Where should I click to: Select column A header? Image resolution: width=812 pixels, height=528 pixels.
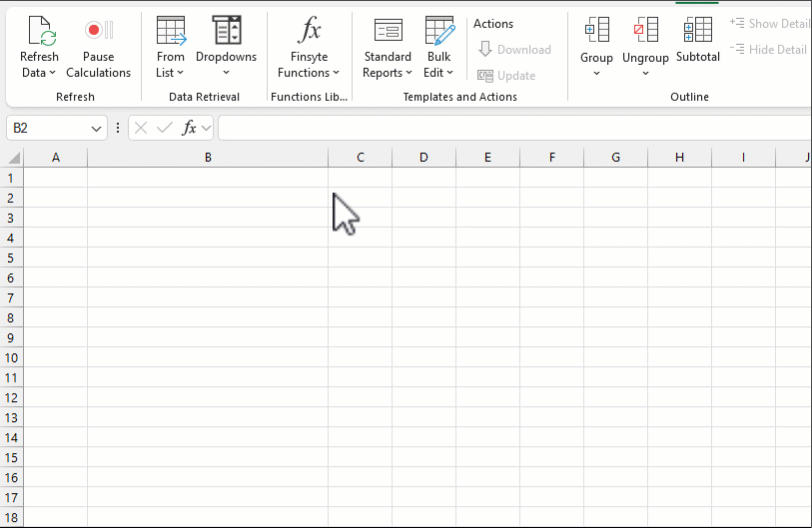pos(56,157)
